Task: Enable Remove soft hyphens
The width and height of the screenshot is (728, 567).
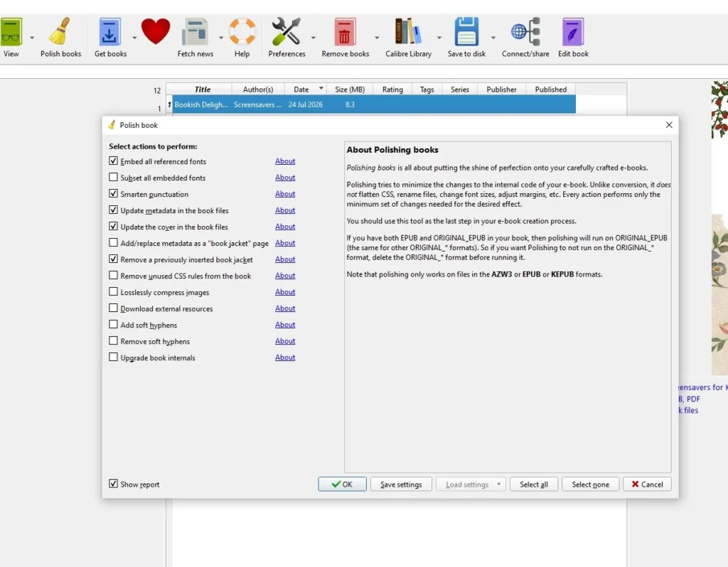Action: pos(113,340)
